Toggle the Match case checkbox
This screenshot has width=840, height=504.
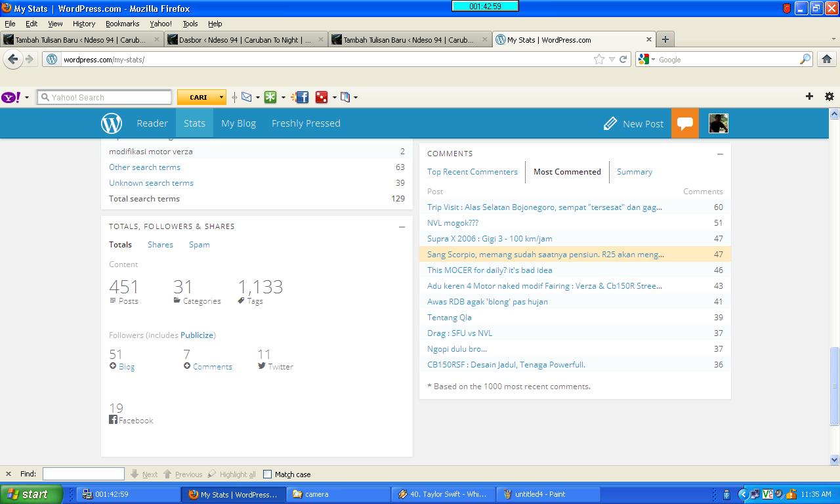point(267,474)
